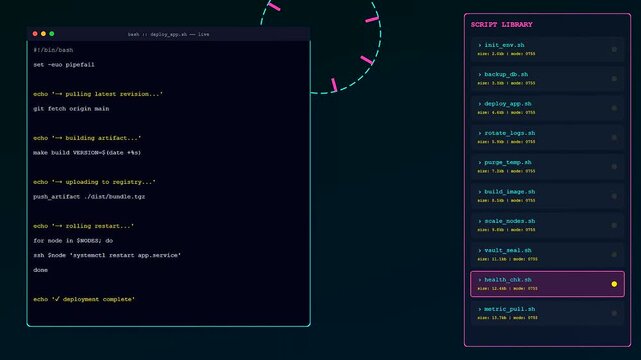Expand the chevron beside vault_seal.sh
The width and height of the screenshot is (641, 360).
pyautogui.click(x=480, y=250)
